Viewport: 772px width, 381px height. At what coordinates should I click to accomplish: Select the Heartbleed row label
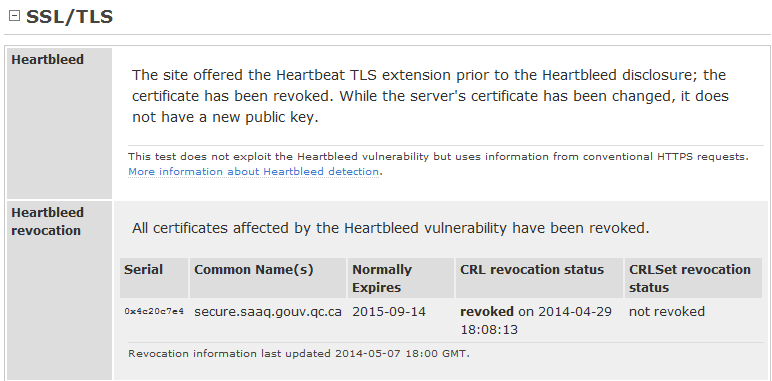(x=47, y=60)
